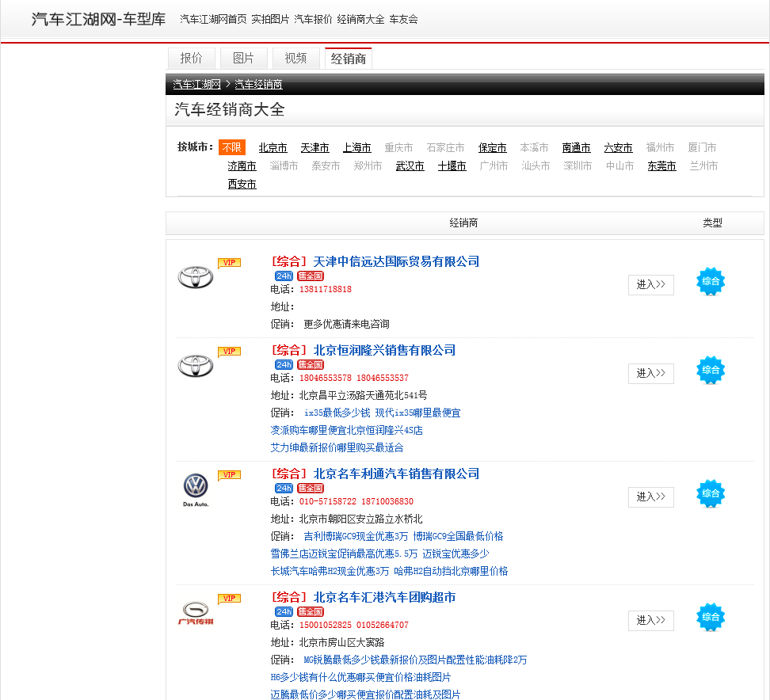Click 售全国 badge under 天津中信远达国际贸易
Viewport: 770px width, 700px height.
pos(311,276)
